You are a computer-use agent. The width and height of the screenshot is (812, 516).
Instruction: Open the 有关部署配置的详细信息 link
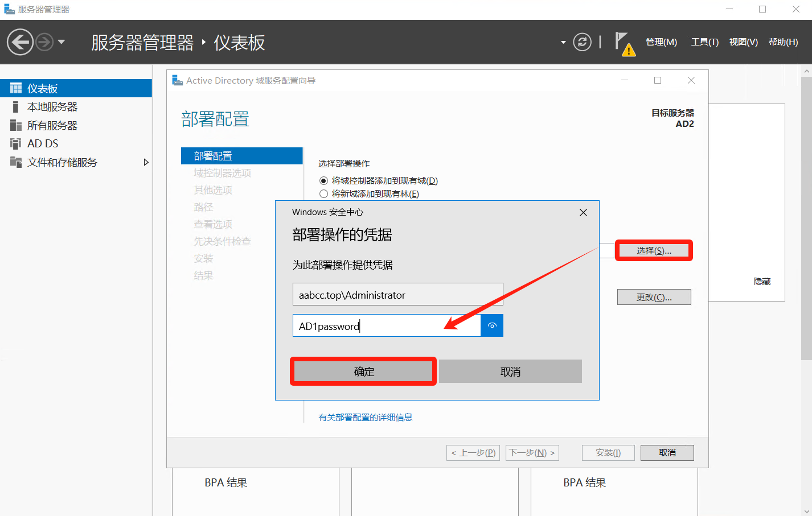(x=365, y=418)
